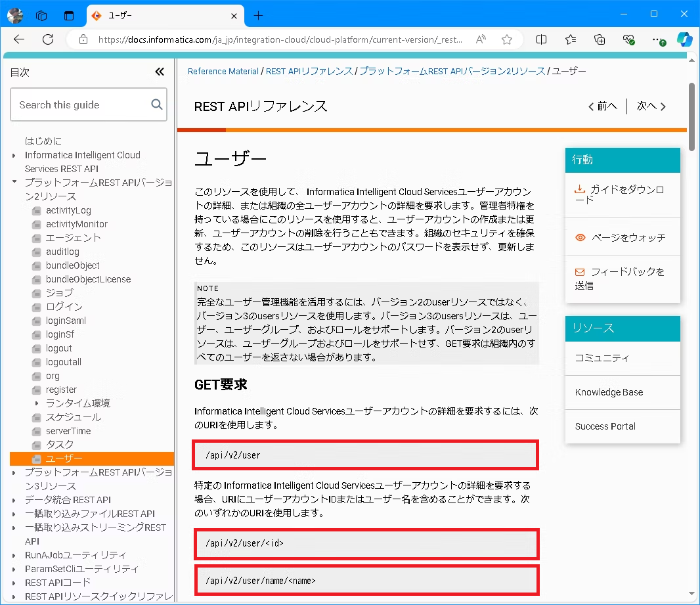
Task: Open register topic in contents
Action: [x=61, y=390]
